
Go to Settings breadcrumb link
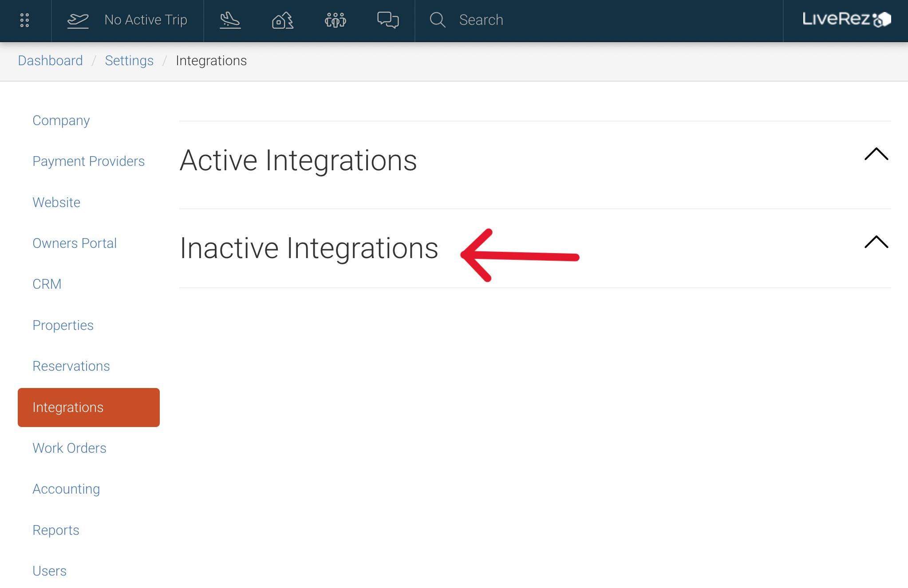129,60
